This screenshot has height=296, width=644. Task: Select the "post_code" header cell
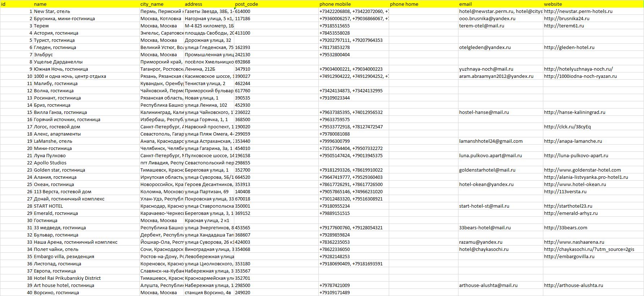247,4
